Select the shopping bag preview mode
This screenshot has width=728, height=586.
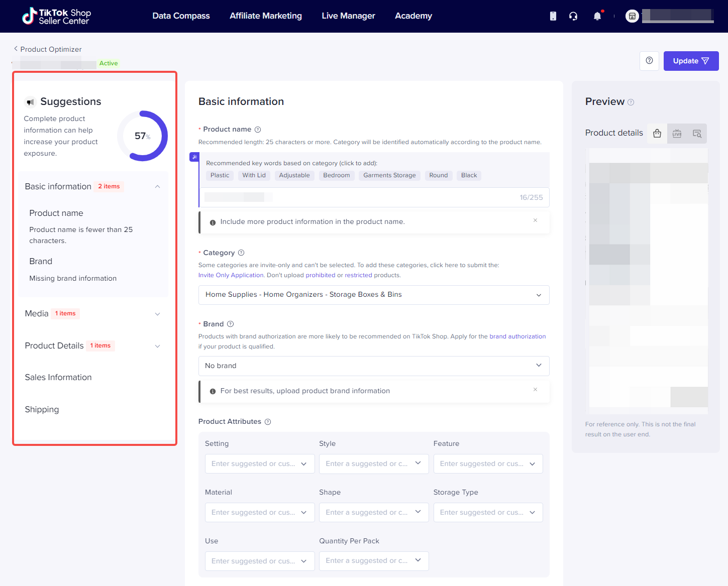tap(657, 134)
